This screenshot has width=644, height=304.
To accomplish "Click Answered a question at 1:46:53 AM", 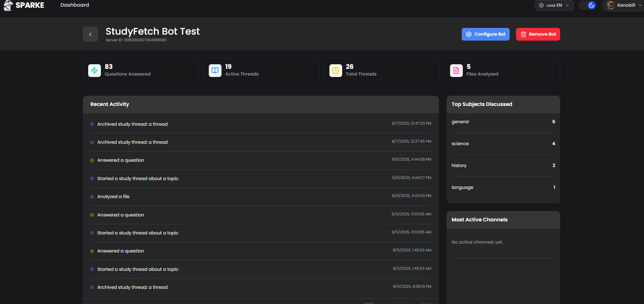I will click(261, 251).
